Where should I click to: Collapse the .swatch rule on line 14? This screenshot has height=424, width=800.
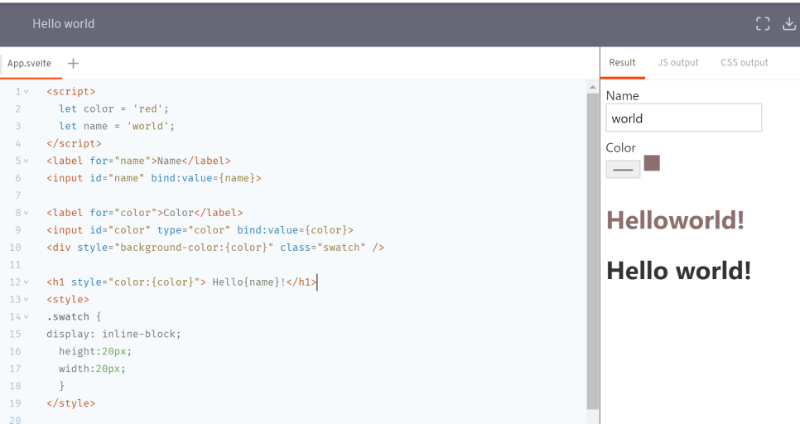coord(26,317)
